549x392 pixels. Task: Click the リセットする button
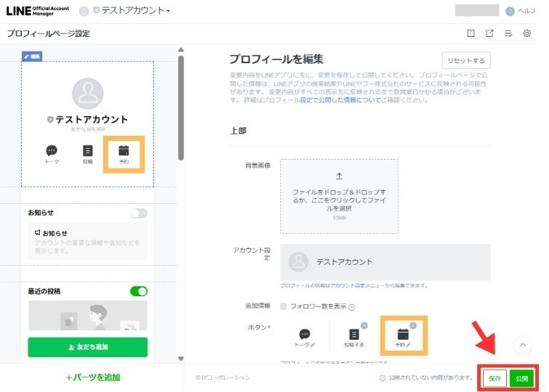coord(466,60)
